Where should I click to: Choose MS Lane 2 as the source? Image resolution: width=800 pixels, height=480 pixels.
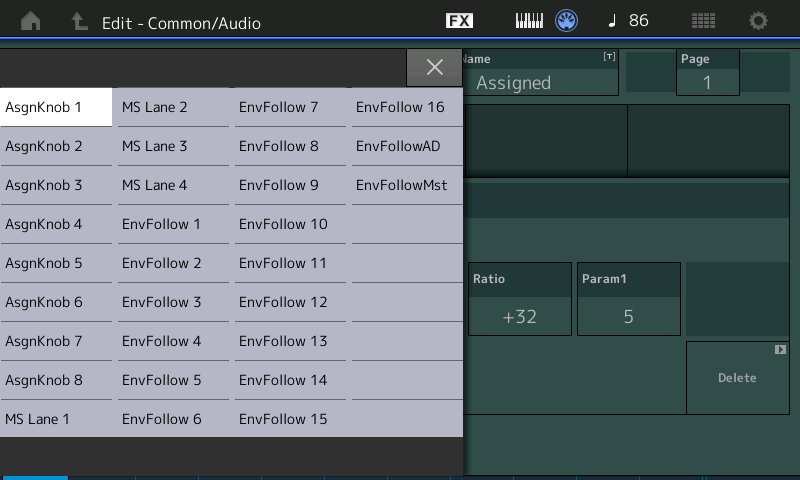[173, 107]
